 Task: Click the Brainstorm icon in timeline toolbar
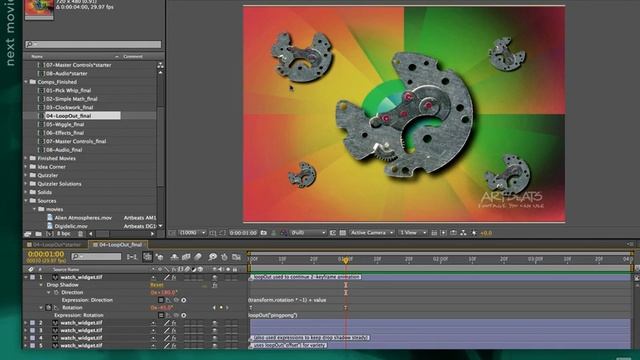pyautogui.click(x=212, y=257)
